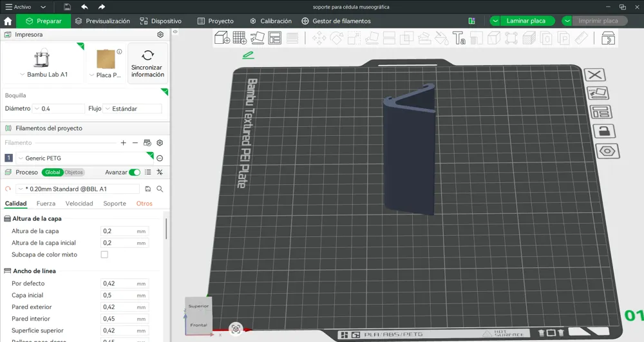
Task: Open the Generic PETG filament dropdown
Action: tap(84, 158)
